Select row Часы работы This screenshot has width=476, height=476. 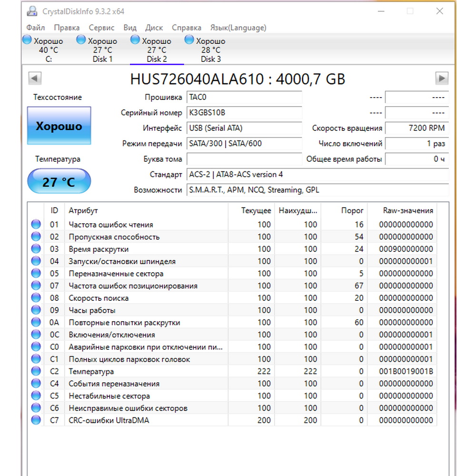coord(233,310)
